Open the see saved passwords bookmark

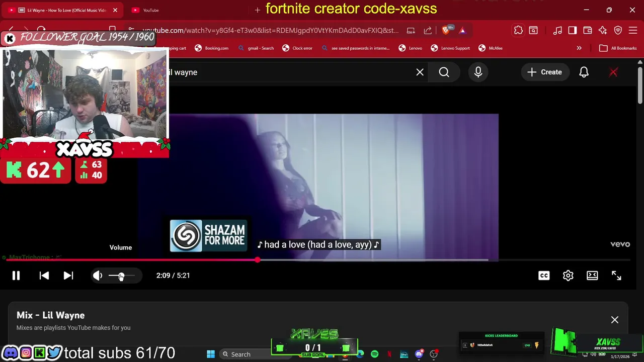point(355,48)
